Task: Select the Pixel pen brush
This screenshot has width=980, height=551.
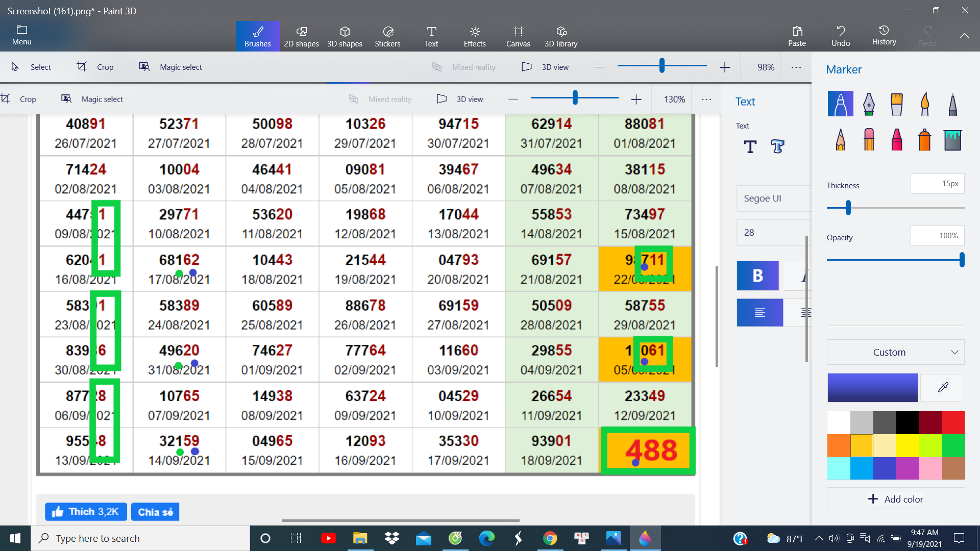Action: coord(952,104)
